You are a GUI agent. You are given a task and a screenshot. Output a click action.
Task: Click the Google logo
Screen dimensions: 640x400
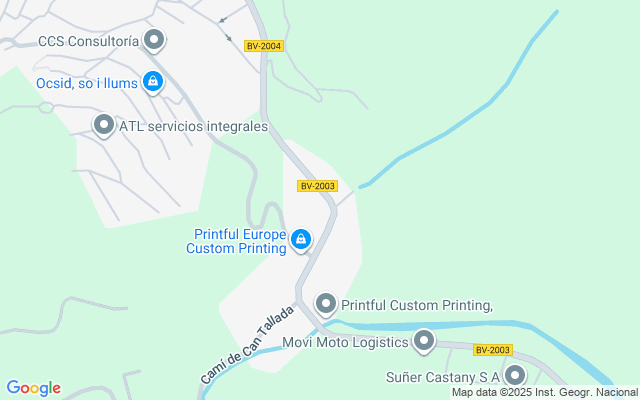click(33, 388)
